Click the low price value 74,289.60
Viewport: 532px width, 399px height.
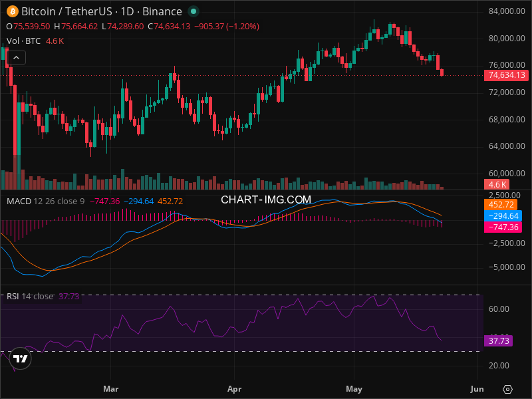126,27
